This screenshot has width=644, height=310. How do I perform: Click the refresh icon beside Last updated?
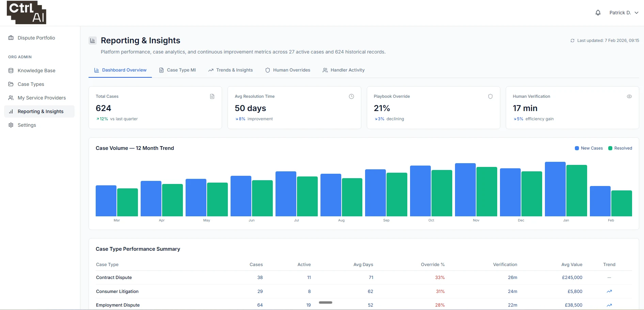[572, 41]
